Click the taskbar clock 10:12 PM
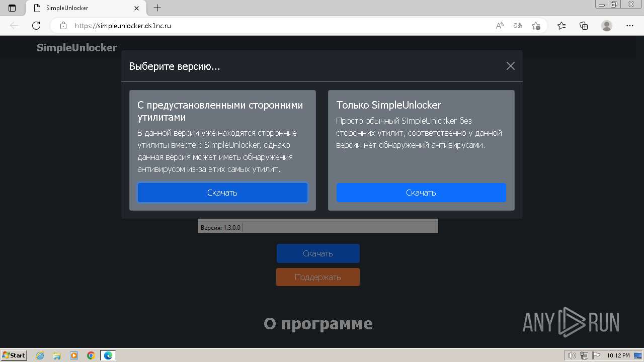Viewport: 644px width, 362px height. (x=618, y=355)
